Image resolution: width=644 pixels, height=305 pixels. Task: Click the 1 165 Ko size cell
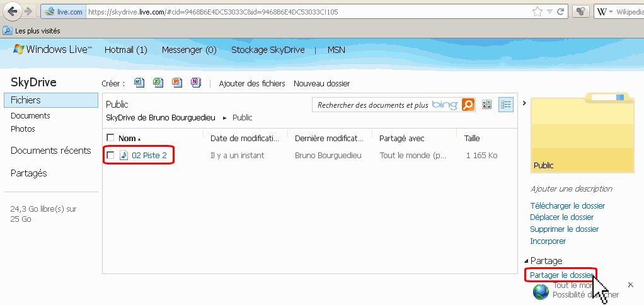[x=482, y=156]
